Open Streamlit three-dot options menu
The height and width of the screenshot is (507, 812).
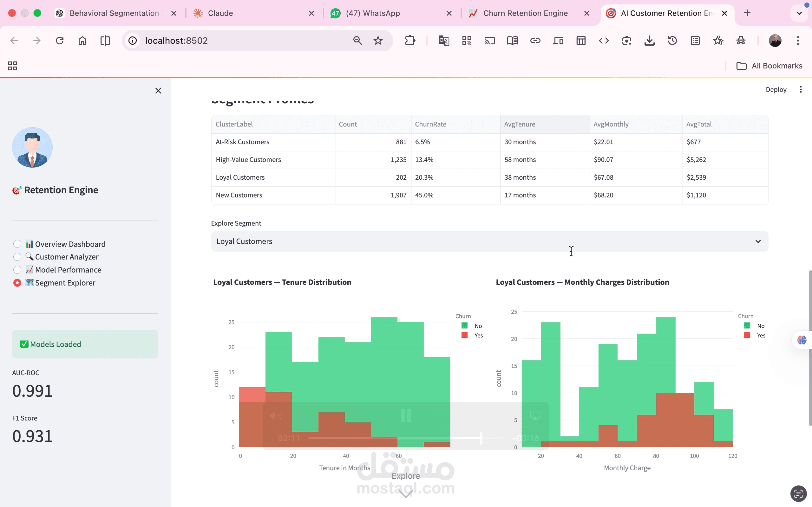[801, 90]
